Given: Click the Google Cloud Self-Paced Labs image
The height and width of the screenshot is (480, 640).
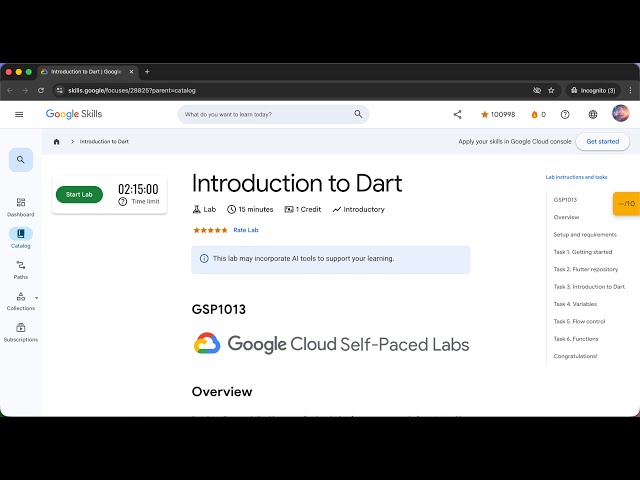Looking at the screenshot, I should pyautogui.click(x=331, y=344).
